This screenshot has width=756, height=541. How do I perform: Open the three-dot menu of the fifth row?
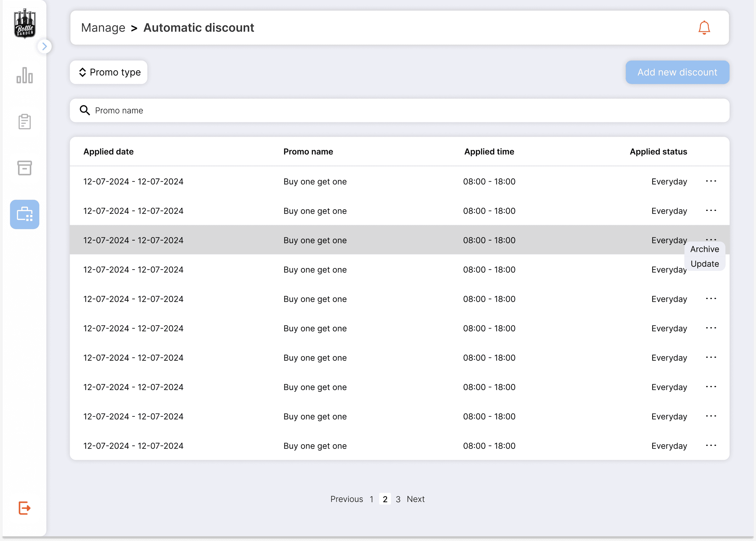point(711,299)
